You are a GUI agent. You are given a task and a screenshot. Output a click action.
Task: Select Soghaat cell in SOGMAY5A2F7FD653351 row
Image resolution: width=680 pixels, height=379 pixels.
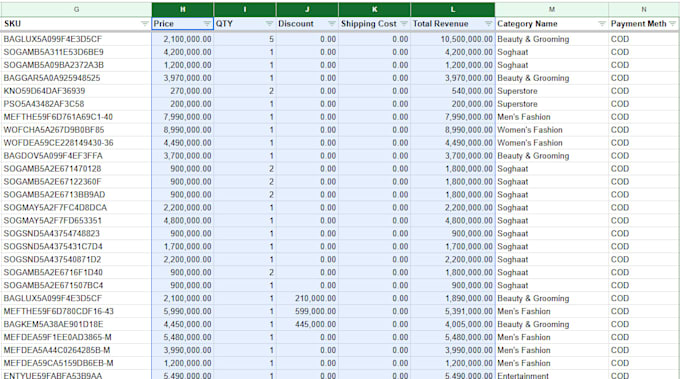tap(552, 221)
